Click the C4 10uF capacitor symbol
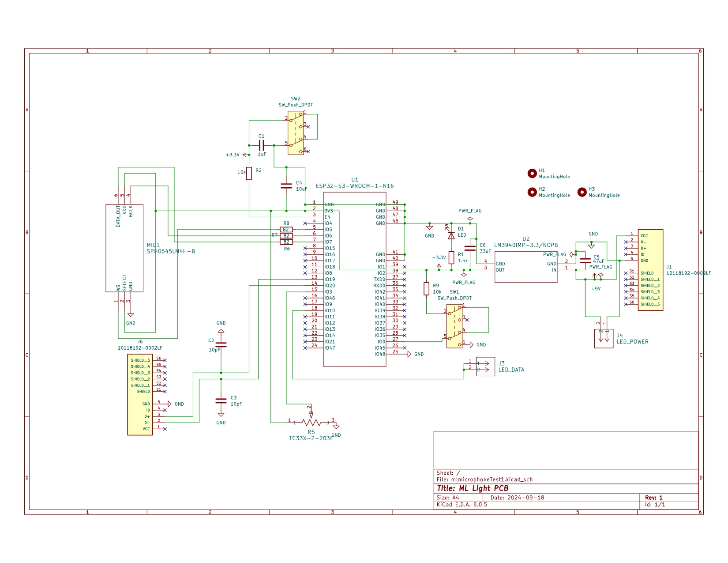The height and width of the screenshot is (563, 728). pyautogui.click(x=286, y=186)
